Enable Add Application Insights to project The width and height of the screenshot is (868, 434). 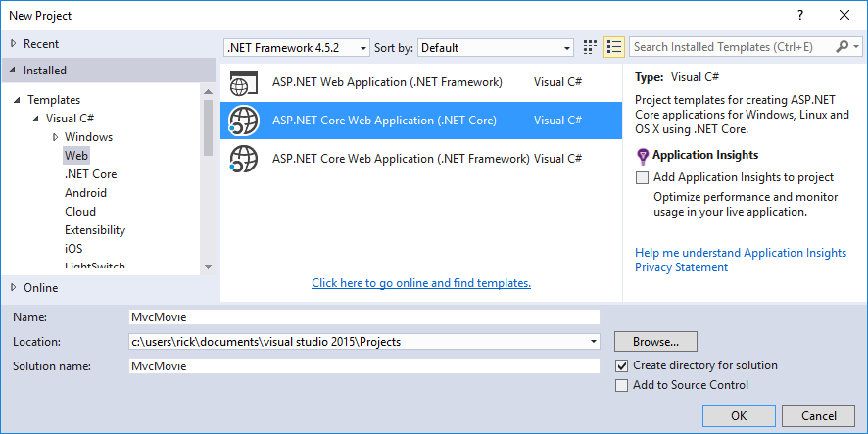pyautogui.click(x=643, y=178)
